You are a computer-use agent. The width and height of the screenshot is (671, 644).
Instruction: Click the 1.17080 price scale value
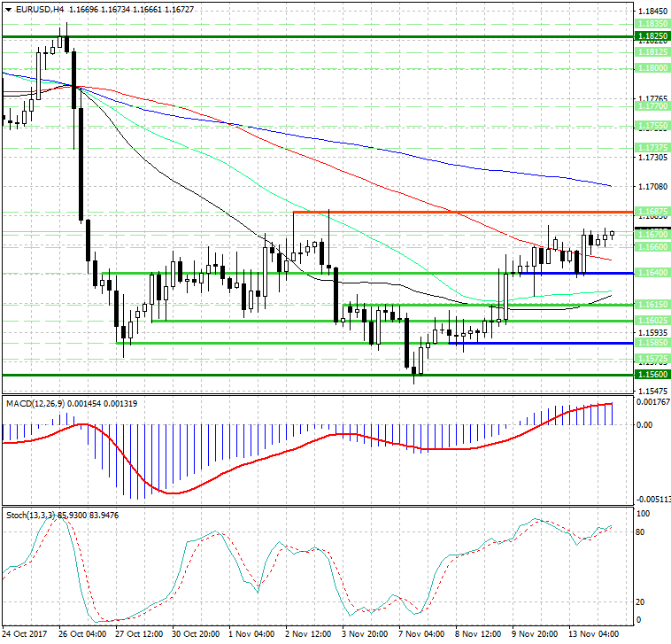652,187
